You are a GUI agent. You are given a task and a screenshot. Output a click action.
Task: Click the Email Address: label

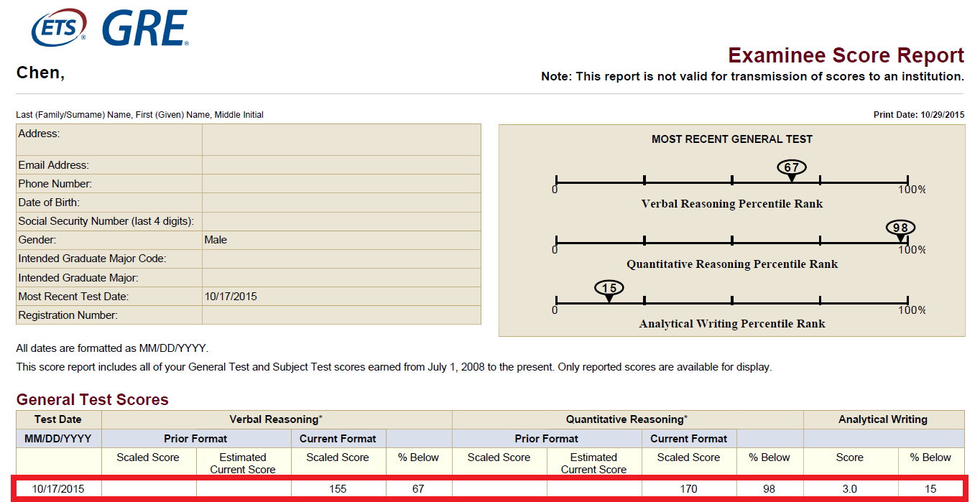click(54, 165)
